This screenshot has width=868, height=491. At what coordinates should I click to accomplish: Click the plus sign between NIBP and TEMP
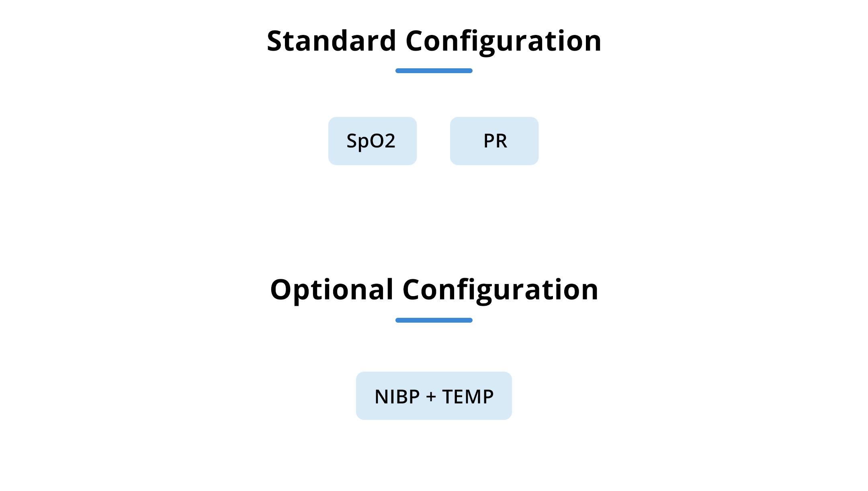coord(431,397)
